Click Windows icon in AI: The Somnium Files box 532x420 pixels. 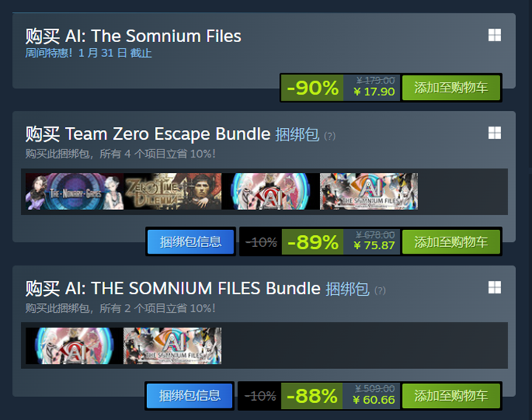click(494, 35)
